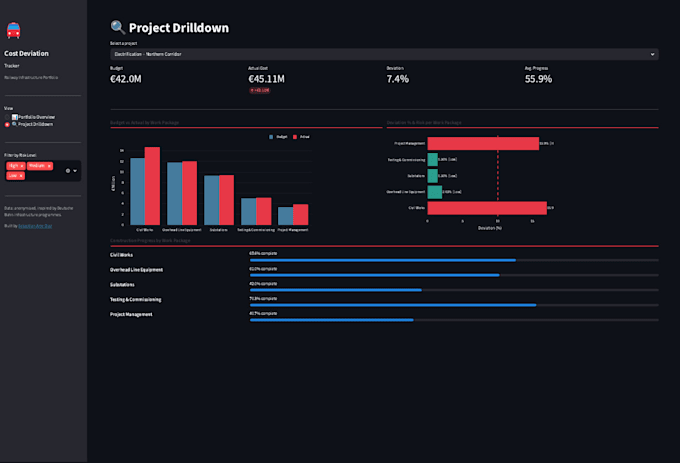The image size is (680, 463).
Task: Click the Deviation (%) axis title
Action: coord(490,228)
